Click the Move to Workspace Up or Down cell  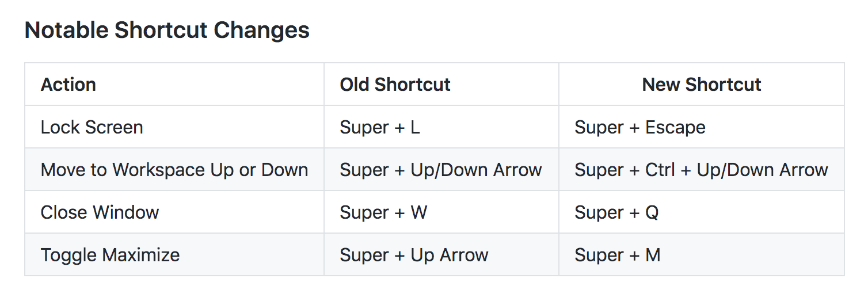point(174,169)
